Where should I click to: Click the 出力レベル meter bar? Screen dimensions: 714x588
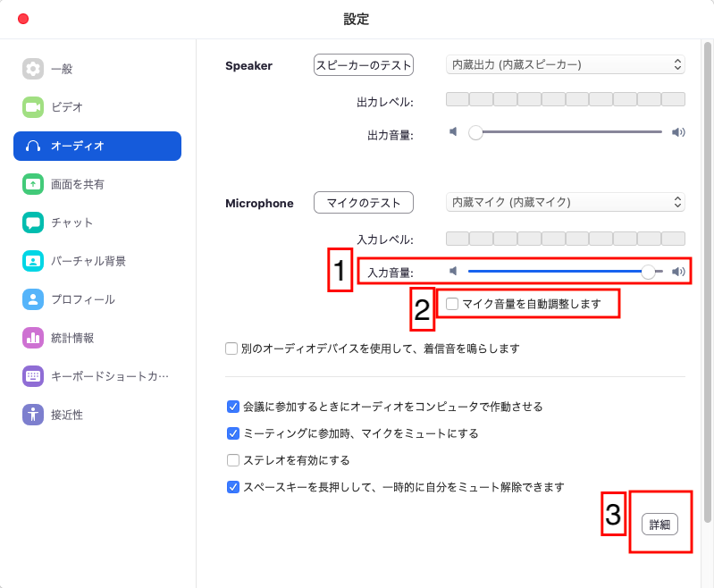tap(566, 99)
